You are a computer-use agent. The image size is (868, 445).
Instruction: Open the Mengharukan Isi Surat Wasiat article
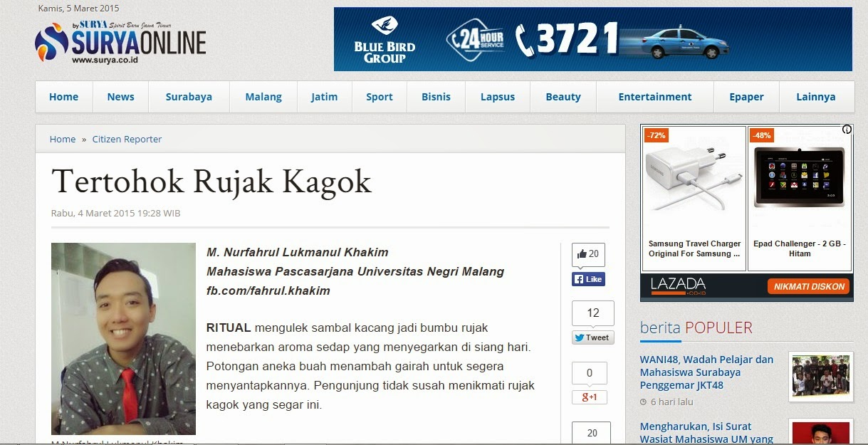(706, 433)
